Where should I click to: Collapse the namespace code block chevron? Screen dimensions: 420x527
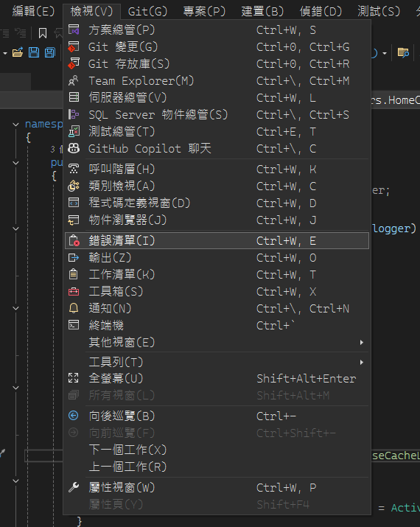point(15,125)
